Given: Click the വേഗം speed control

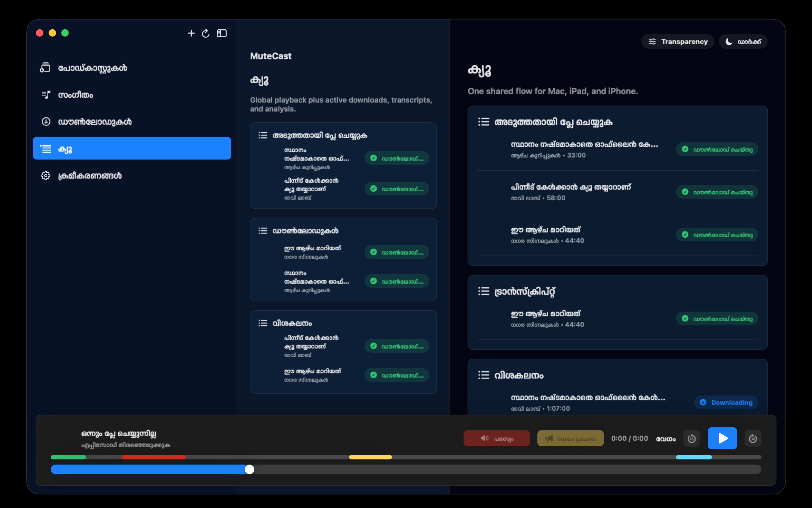Looking at the screenshot, I should 666,439.
